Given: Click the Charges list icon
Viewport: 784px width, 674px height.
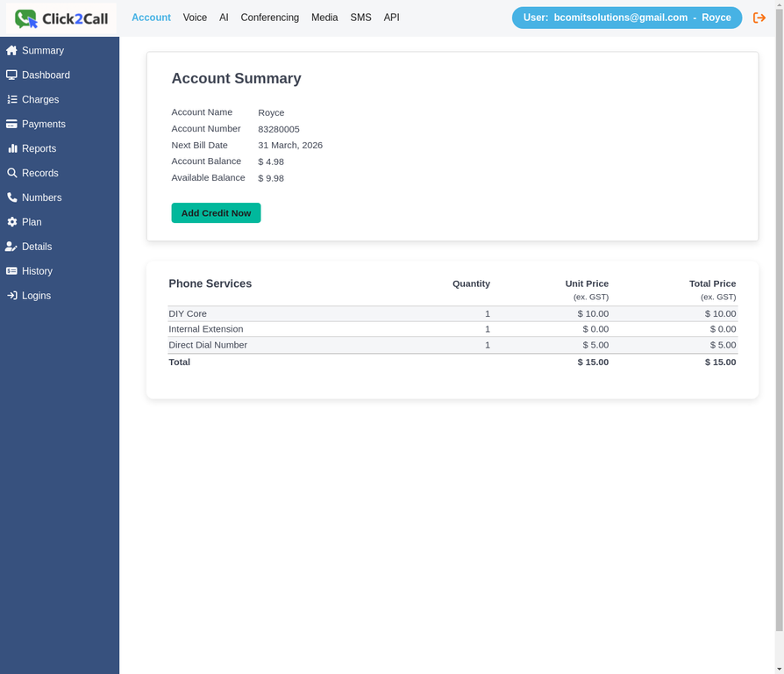Looking at the screenshot, I should coord(12,99).
